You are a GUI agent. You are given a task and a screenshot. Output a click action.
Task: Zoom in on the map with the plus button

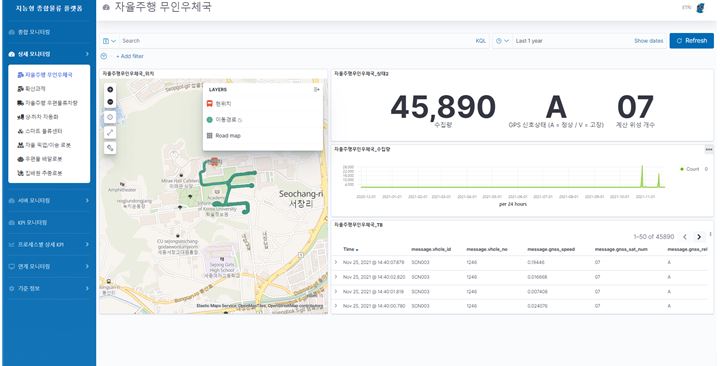[110, 90]
